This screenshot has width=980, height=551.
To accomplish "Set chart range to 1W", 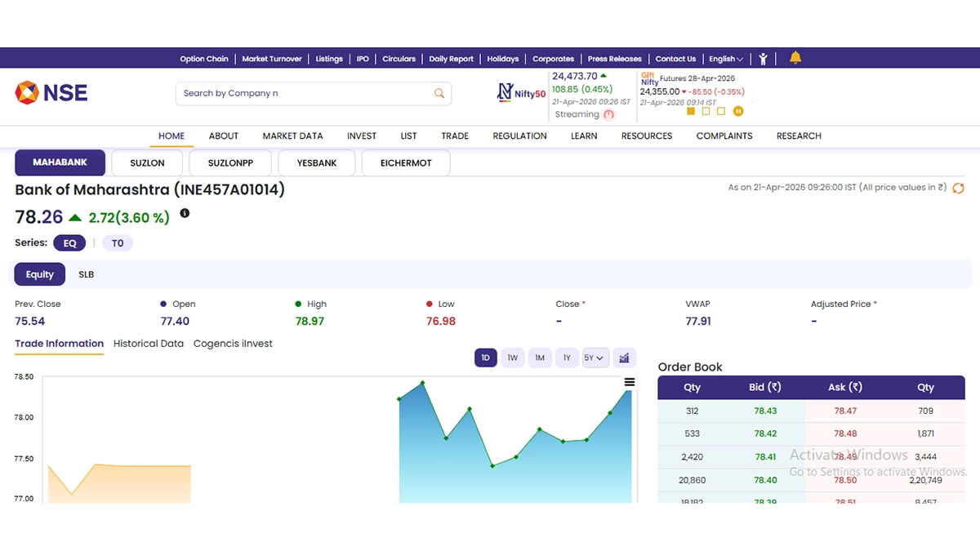I will [512, 358].
